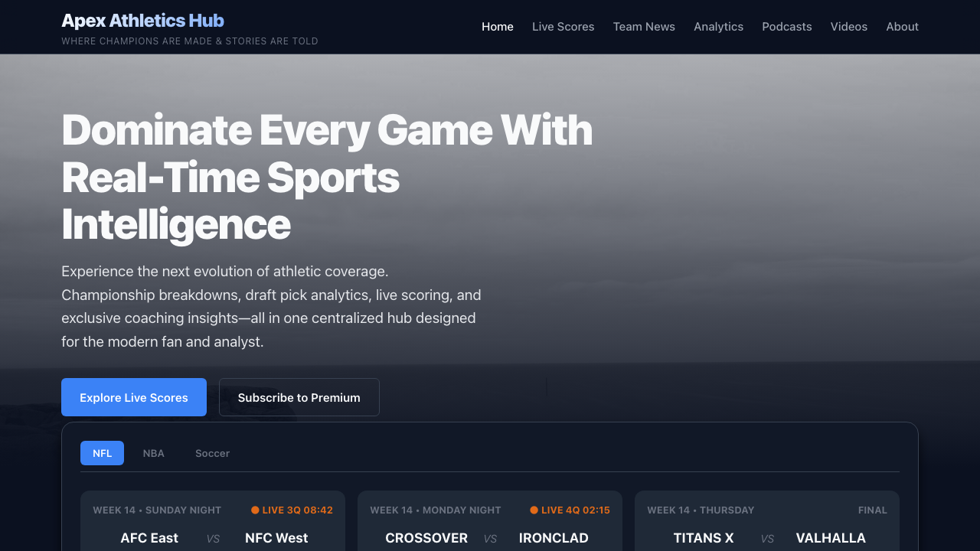This screenshot has height=551, width=980.
Task: Select the AFC East team name
Action: click(149, 538)
